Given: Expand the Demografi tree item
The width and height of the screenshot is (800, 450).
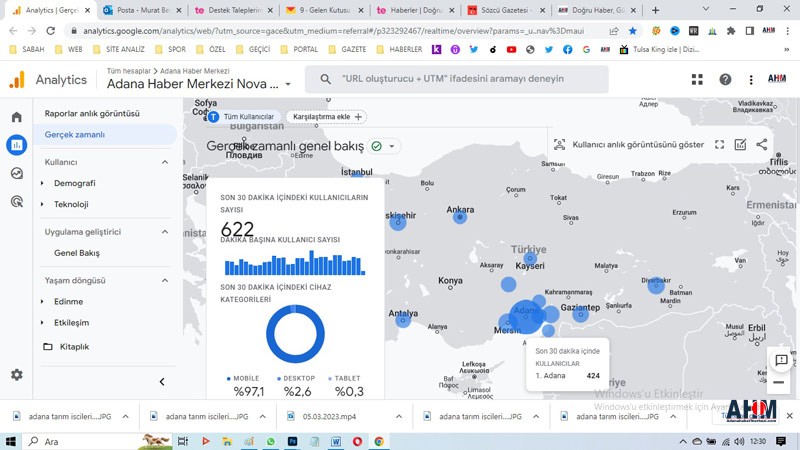Looking at the screenshot, I should pos(42,183).
